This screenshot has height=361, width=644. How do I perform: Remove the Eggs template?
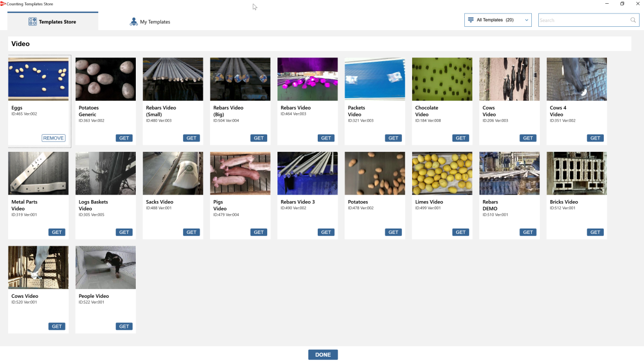tap(53, 138)
